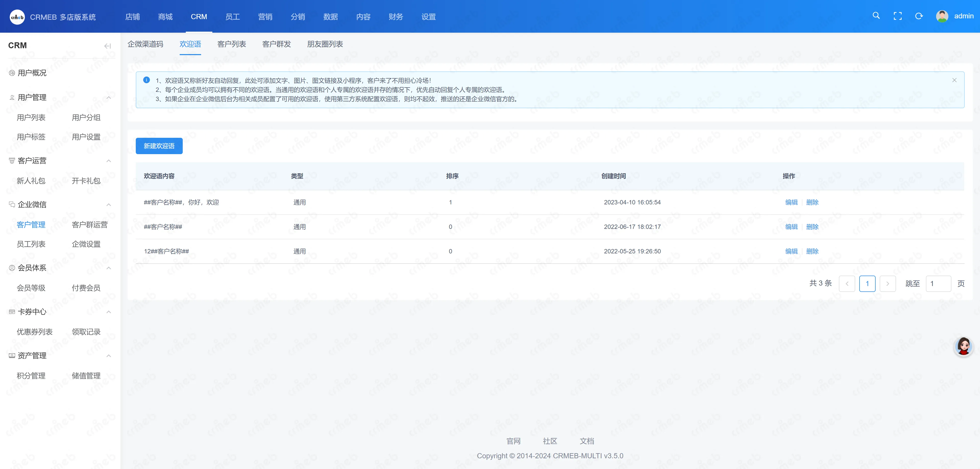Image resolution: width=980 pixels, height=469 pixels.
Task: Open the 财务 top menu
Action: [x=396, y=17]
